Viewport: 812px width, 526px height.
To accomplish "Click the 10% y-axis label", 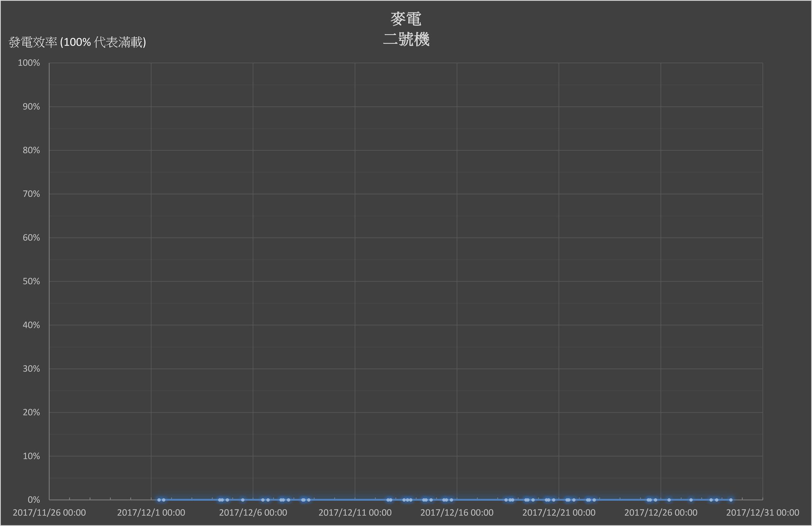I will pyautogui.click(x=31, y=456).
